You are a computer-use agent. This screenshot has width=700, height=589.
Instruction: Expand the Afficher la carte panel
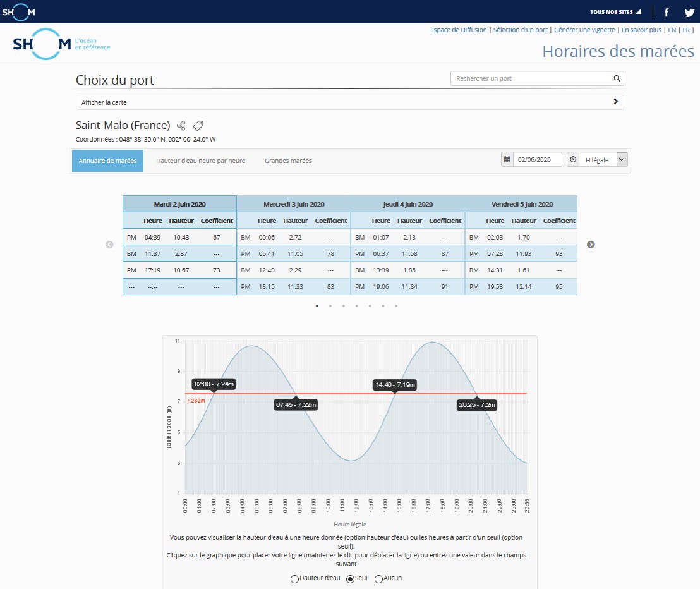coord(616,102)
